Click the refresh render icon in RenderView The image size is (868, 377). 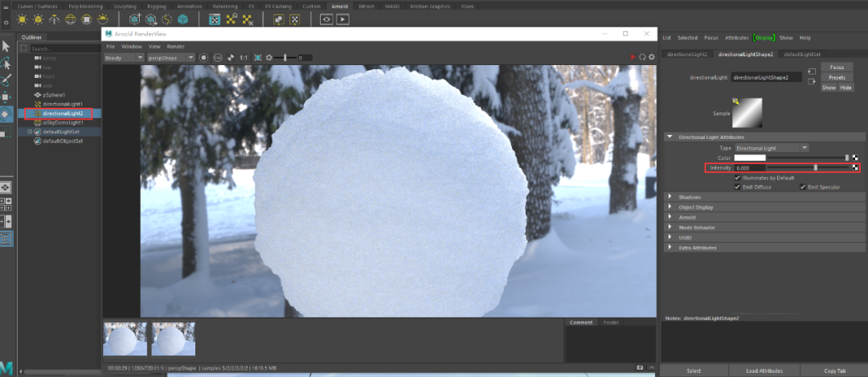tap(642, 58)
